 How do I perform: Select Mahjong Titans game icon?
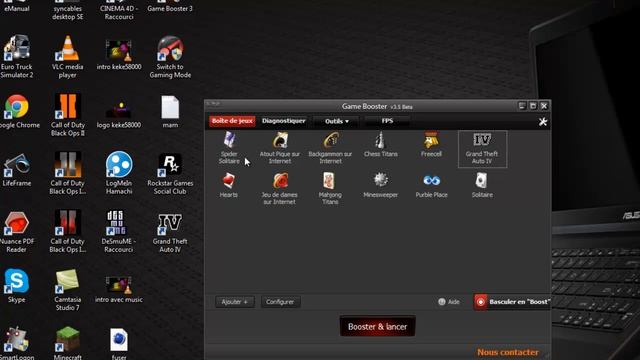(330, 189)
